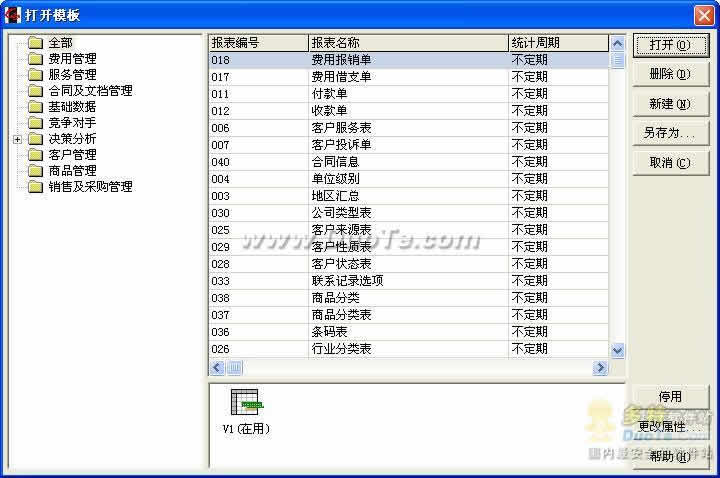Click report number 018 cell
The height and width of the screenshot is (478, 720).
(x=258, y=60)
